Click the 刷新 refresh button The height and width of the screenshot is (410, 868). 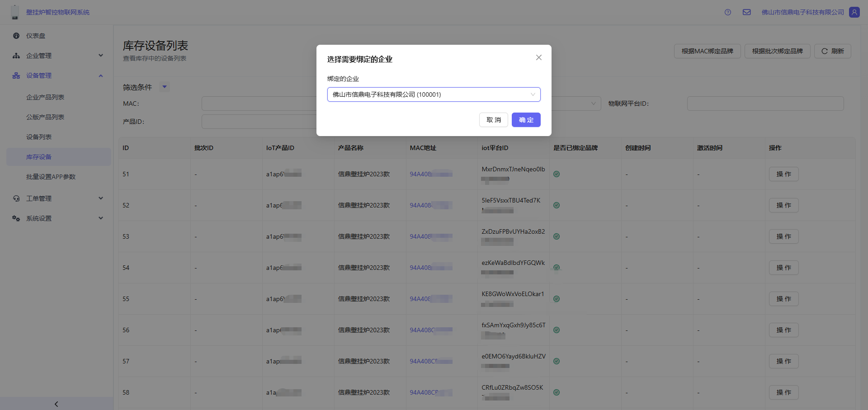832,51
